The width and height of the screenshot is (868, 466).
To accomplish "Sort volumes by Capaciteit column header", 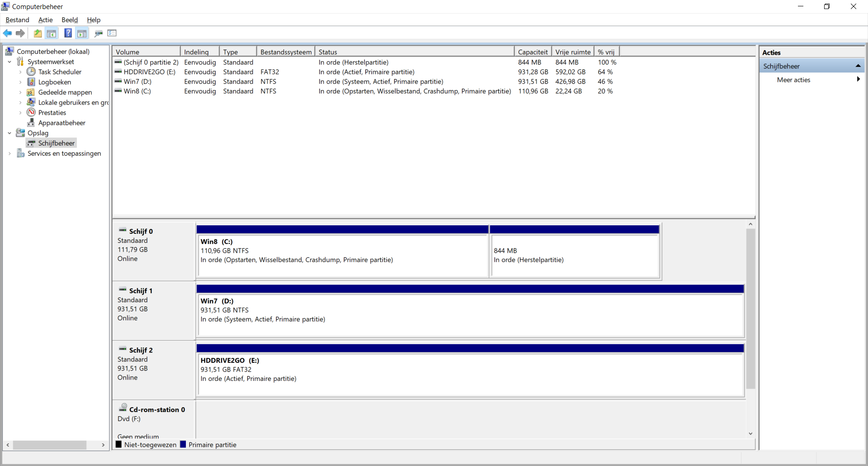I will coord(532,52).
